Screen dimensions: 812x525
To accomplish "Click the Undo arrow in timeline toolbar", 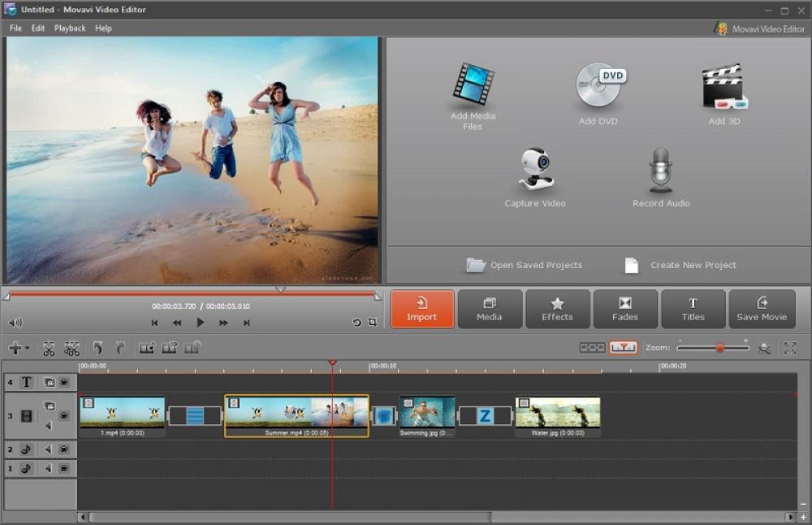I will pyautogui.click(x=99, y=348).
